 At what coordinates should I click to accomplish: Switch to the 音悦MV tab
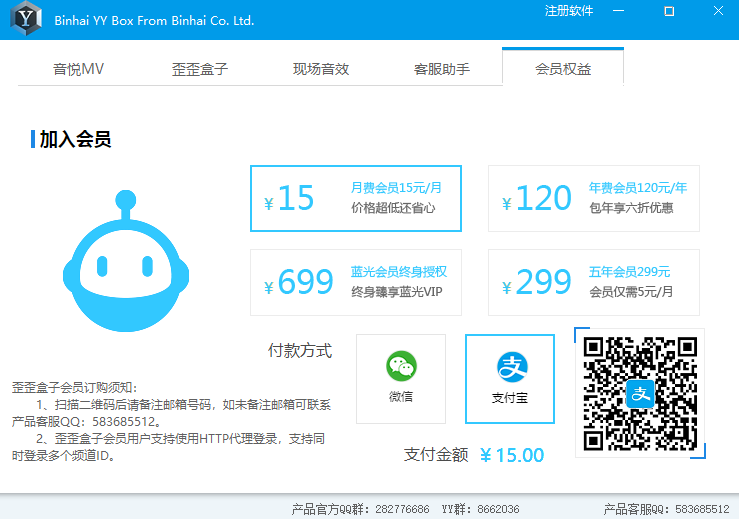click(x=78, y=69)
